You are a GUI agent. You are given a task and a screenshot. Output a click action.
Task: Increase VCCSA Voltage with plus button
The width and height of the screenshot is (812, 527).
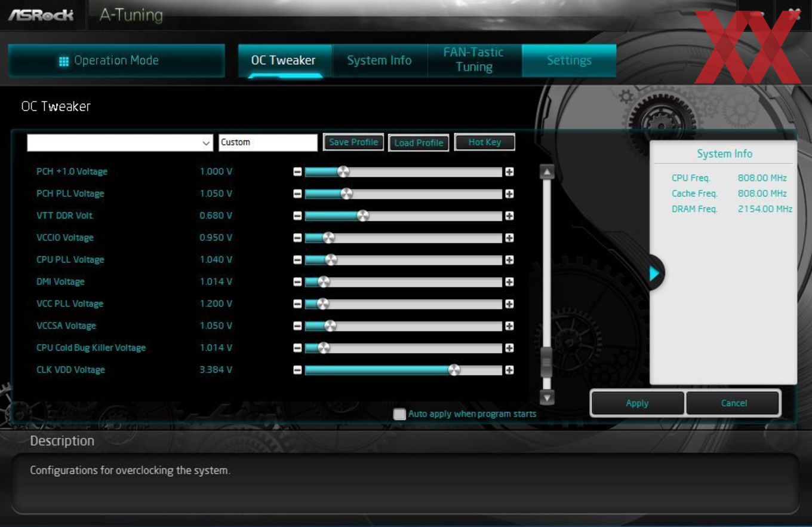point(509,326)
